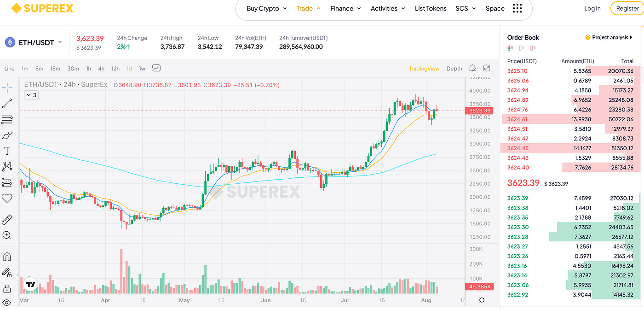Image resolution: width=644 pixels, height=310 pixels.
Task: Open the favorites heart icon
Action: (x=7, y=198)
